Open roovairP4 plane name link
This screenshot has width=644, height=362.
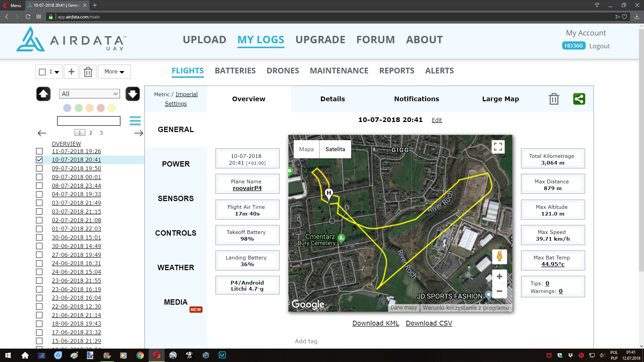pos(247,188)
